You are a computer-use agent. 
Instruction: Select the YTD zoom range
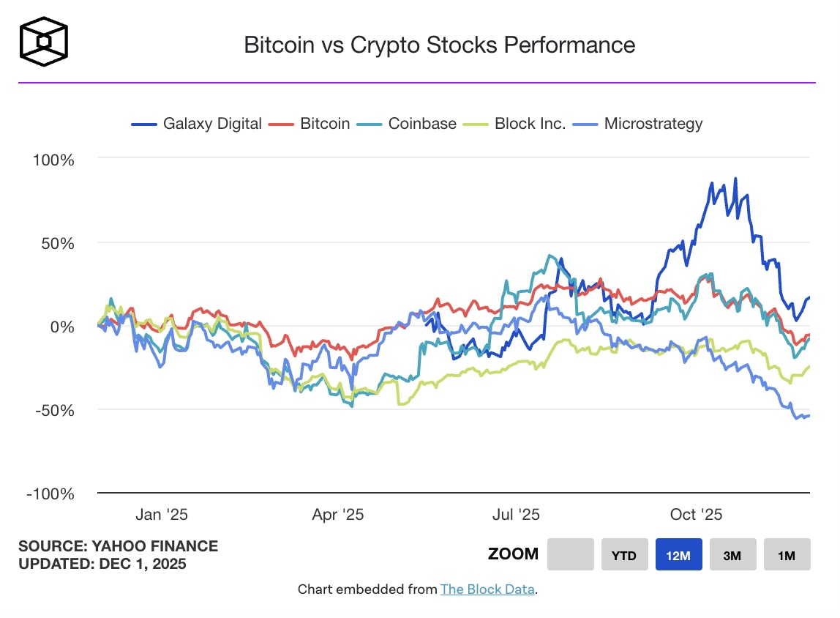624,555
